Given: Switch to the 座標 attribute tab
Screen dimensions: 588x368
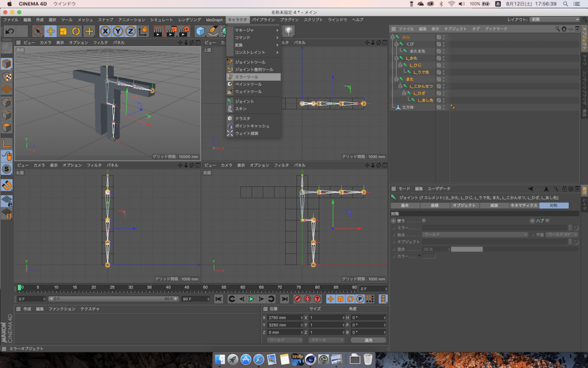Looking at the screenshot, I should (435, 205).
